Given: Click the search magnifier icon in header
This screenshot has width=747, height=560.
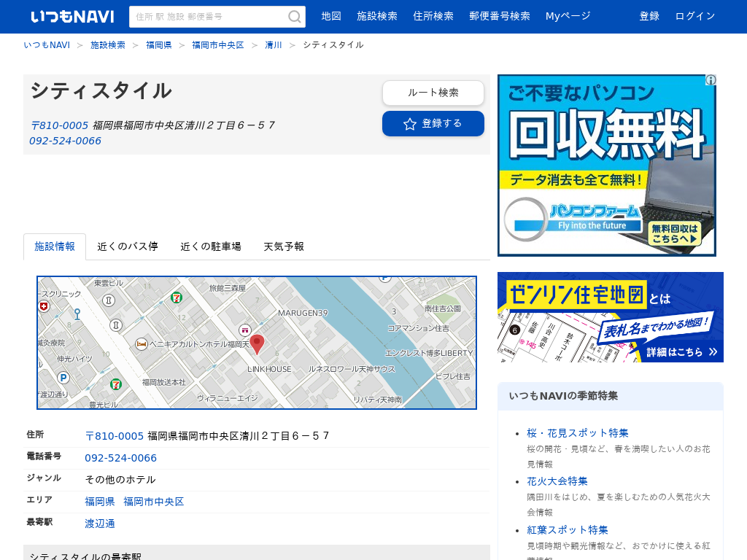Looking at the screenshot, I should click(295, 17).
